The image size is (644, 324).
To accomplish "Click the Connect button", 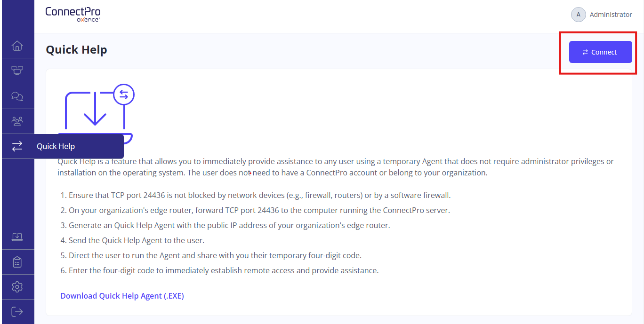I will (600, 52).
